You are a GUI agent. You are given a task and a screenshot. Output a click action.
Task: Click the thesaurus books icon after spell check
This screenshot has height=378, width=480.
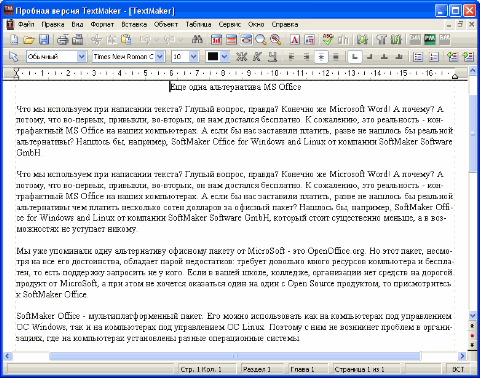pyautogui.click(x=343, y=40)
